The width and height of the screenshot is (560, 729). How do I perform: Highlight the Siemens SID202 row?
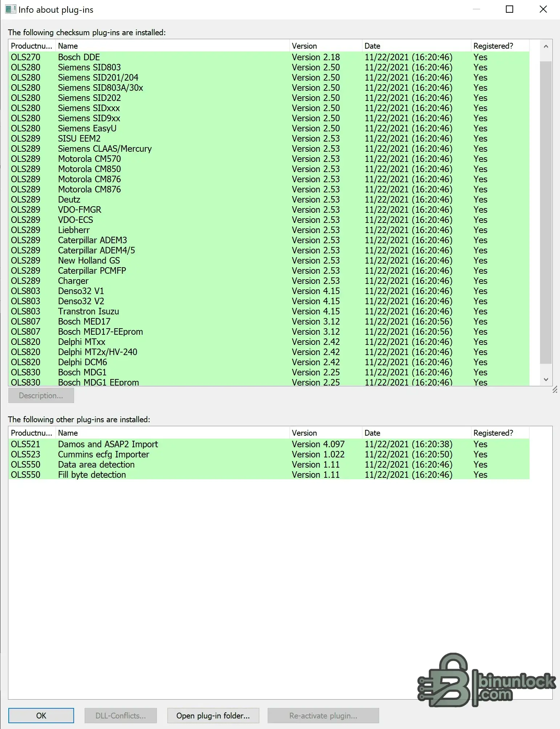[269, 98]
